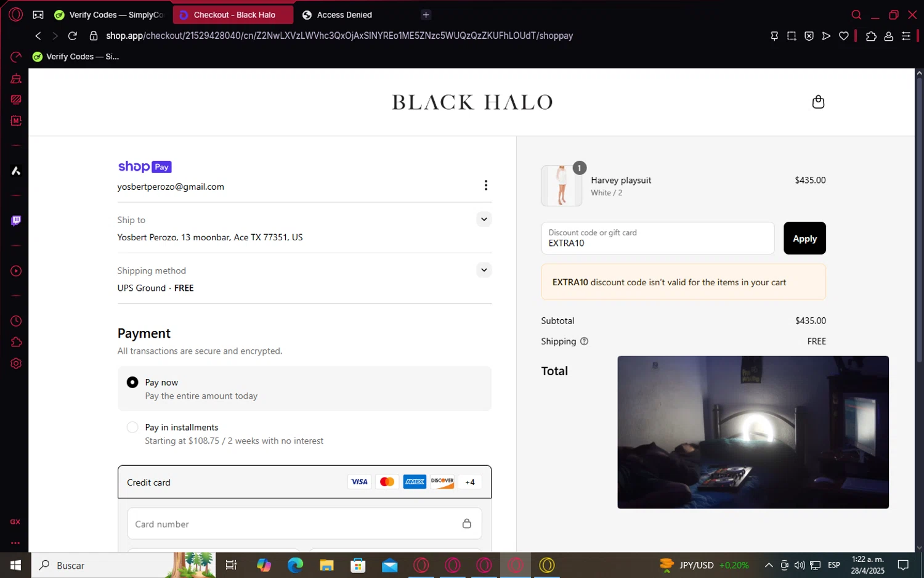The image size is (924, 578).
Task: Click the taskbar clock showing 1:22 a. m.
Action: (x=867, y=565)
